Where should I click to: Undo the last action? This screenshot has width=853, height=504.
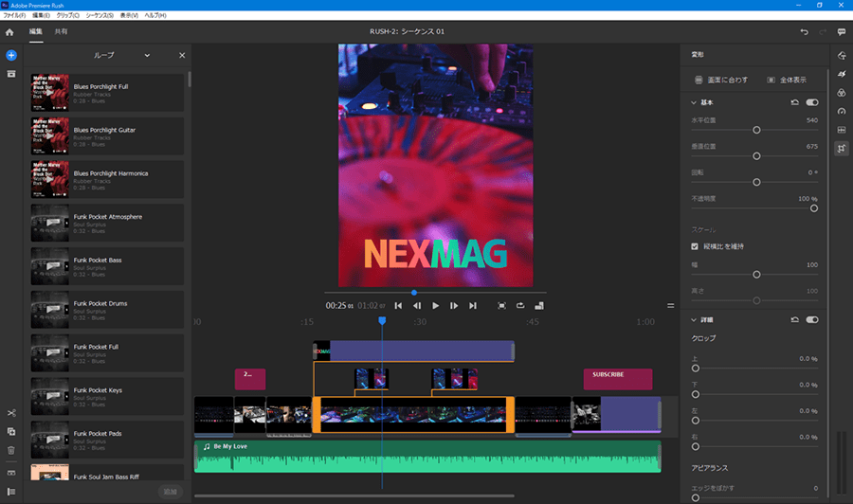click(x=804, y=32)
